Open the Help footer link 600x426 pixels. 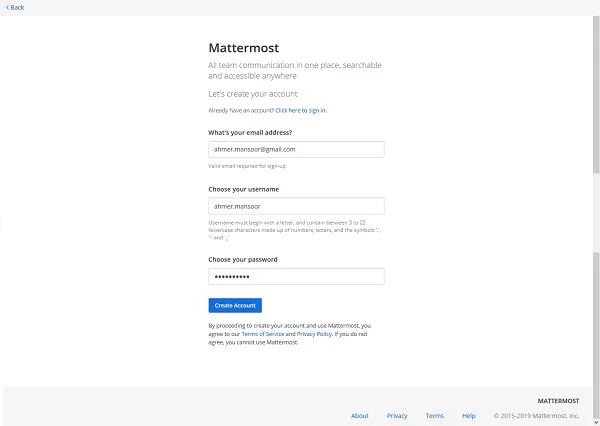[x=469, y=416]
